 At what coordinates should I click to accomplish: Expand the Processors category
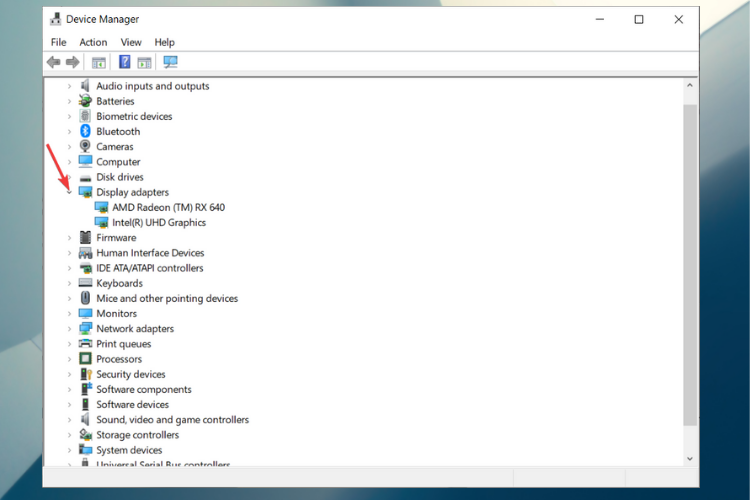click(x=69, y=359)
